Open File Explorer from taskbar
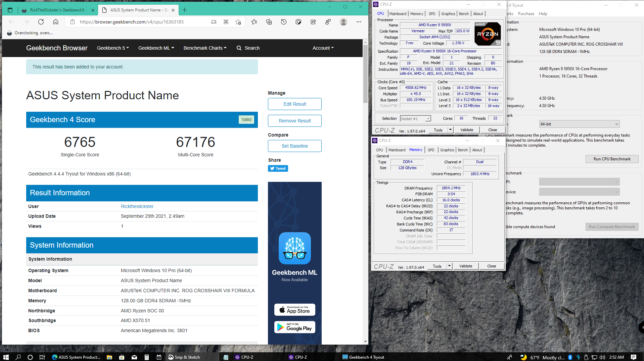This screenshot has height=361, width=644. [109, 357]
